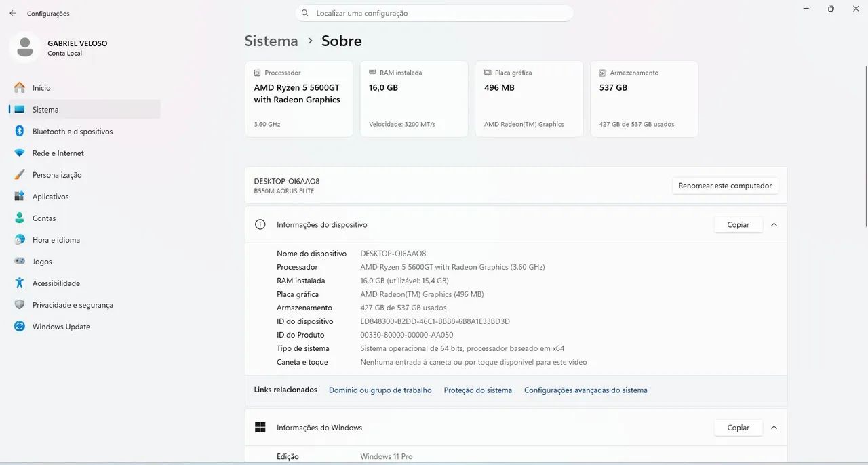This screenshot has height=465, width=868.
Task: Select the Placa gráfica 496 MB card
Action: pyautogui.click(x=530, y=99)
